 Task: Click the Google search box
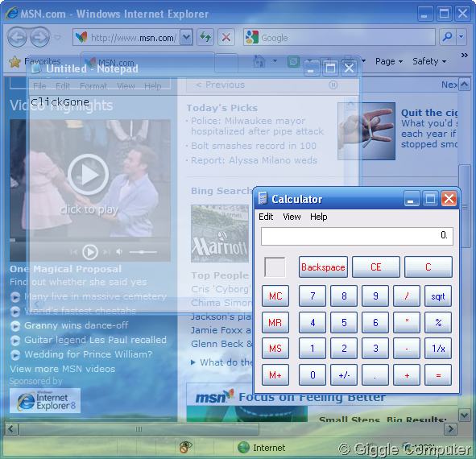[x=339, y=38]
